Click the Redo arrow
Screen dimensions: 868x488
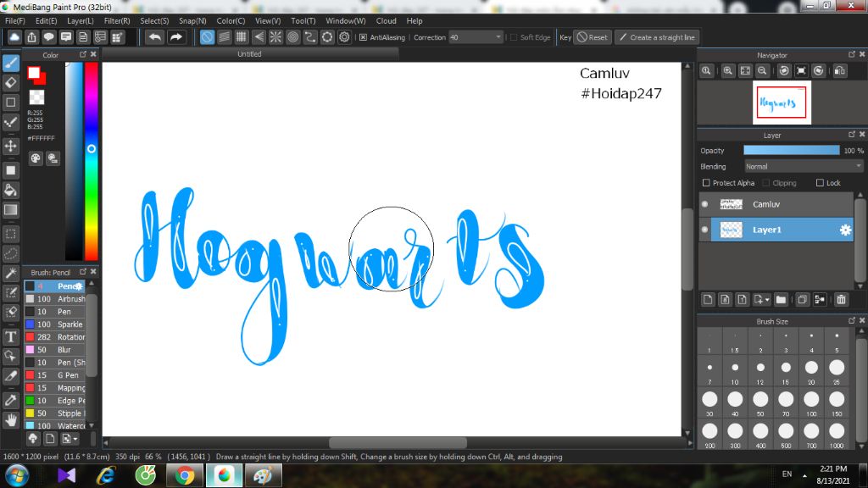tap(176, 37)
